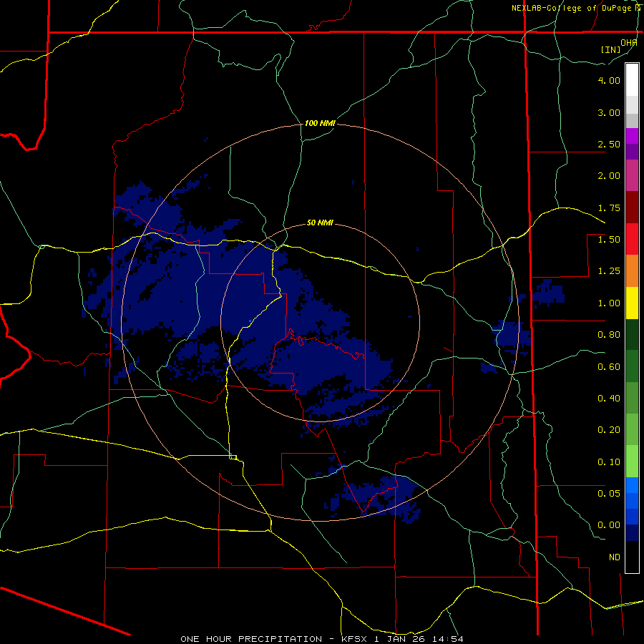The width and height of the screenshot is (644, 644).
Task: Click the 0.40 legend value
Action: [609, 399]
